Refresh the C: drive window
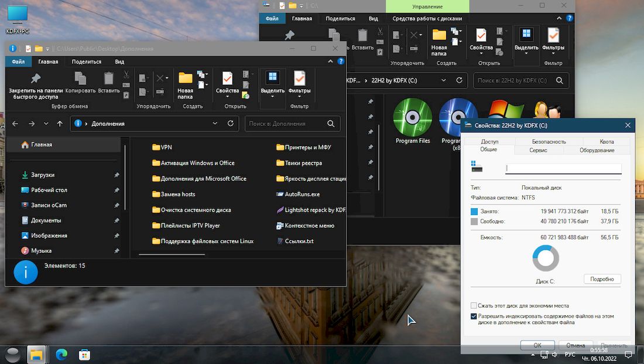Screen dimensions: 644x364 click(x=459, y=80)
